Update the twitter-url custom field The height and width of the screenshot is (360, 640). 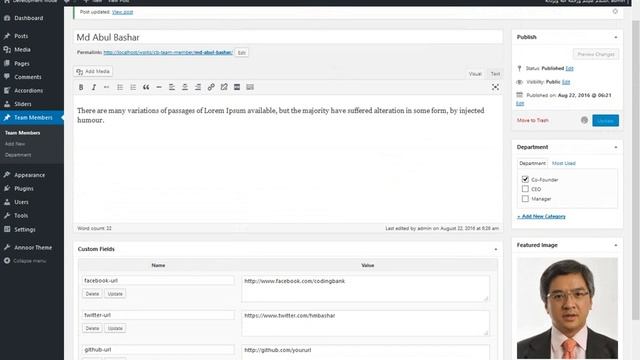[115, 328]
